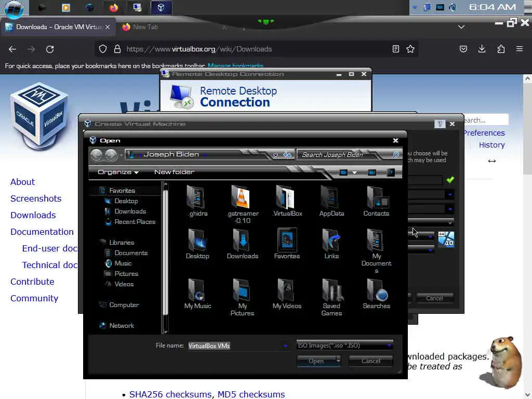Select the Links folder icon
The image size is (532, 399).
[x=331, y=244]
